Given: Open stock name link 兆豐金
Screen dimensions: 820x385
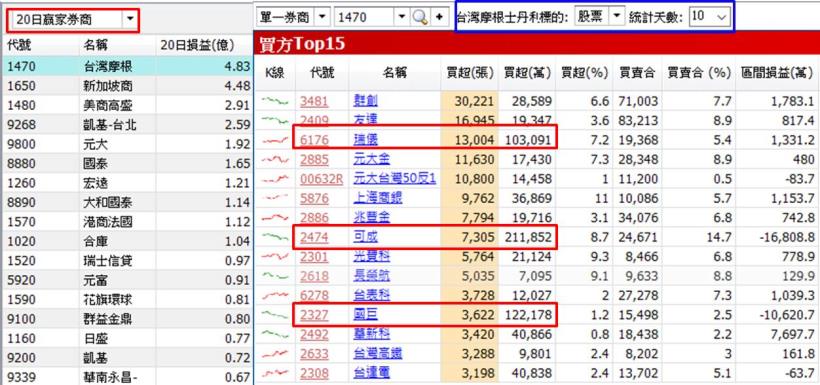Looking at the screenshot, I should click(x=372, y=218).
